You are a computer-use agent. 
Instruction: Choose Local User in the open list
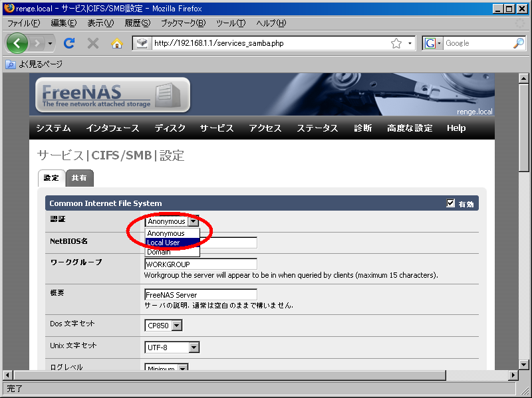172,243
